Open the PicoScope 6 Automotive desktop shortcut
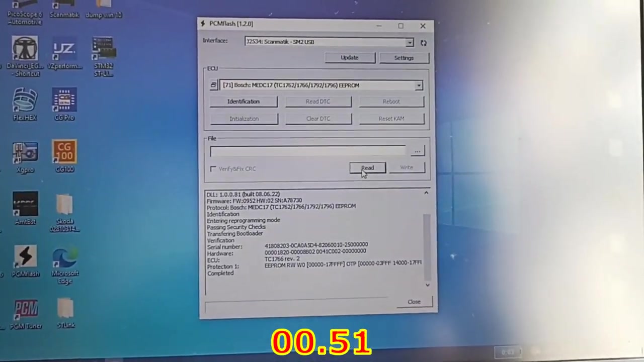The height and width of the screenshot is (362, 644). pos(24,13)
